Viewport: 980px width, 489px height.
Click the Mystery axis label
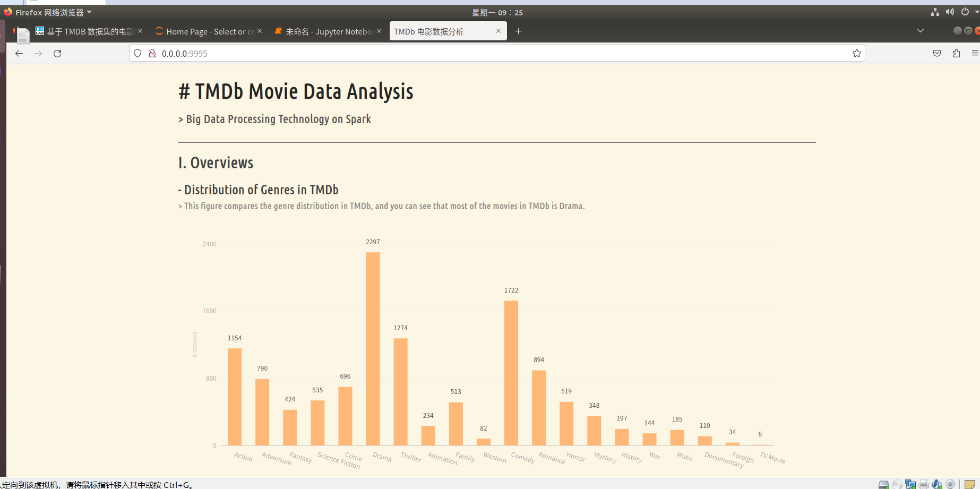[605, 458]
